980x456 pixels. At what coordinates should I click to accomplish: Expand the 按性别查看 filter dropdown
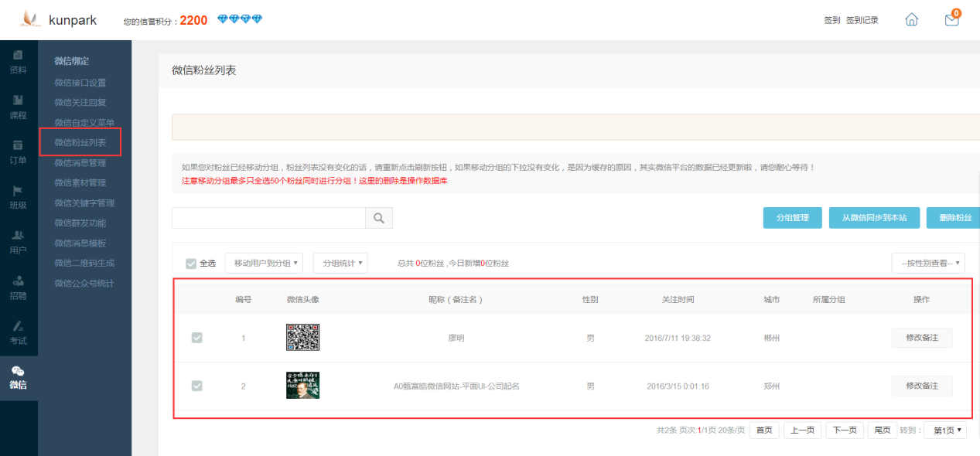coord(928,263)
